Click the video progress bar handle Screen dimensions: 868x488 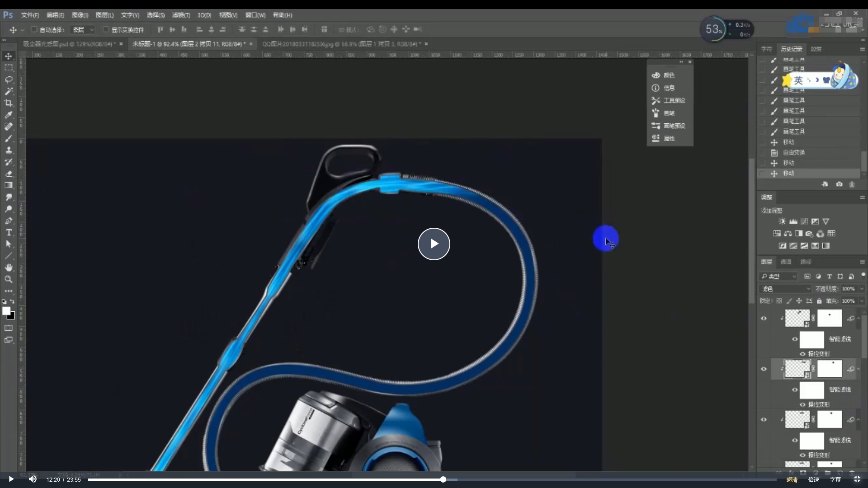[x=443, y=479]
